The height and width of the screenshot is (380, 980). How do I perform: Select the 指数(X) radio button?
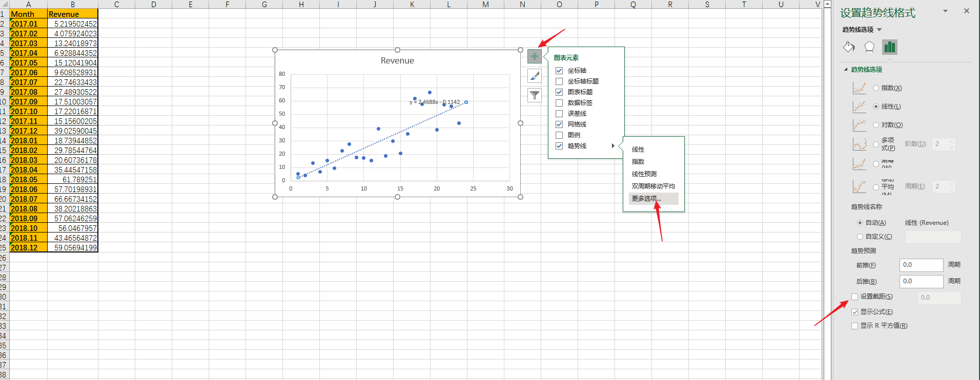click(876, 88)
